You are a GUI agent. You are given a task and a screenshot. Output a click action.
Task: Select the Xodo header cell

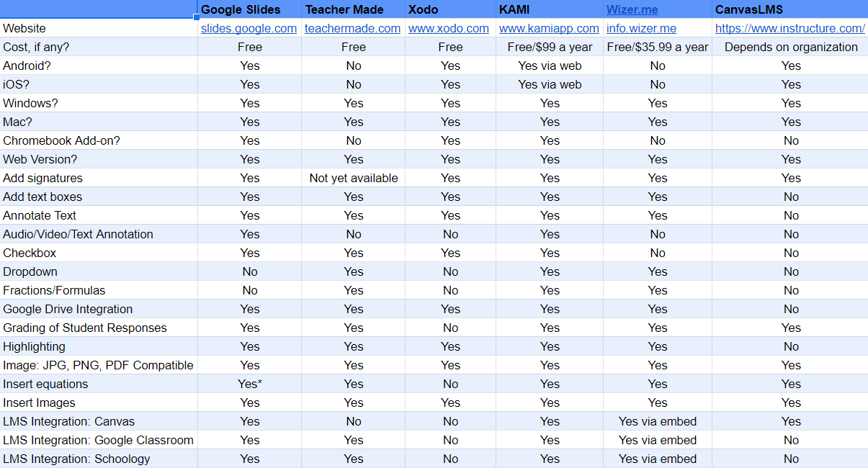coord(450,9)
